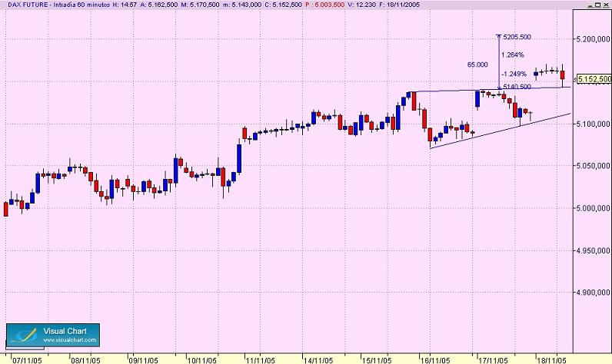The width and height of the screenshot is (612, 364).
Task: Close the DAX Future chart window
Action: point(607,5)
